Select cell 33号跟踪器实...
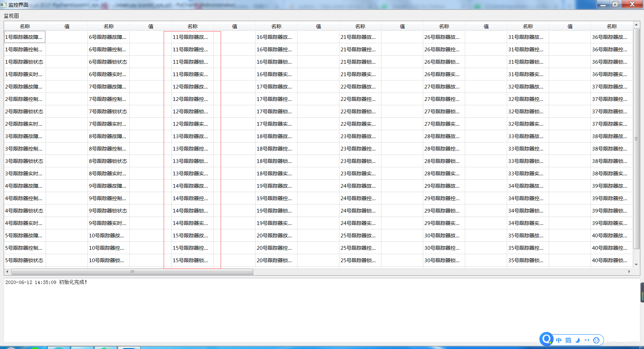This screenshot has height=349, width=644. 528,173
